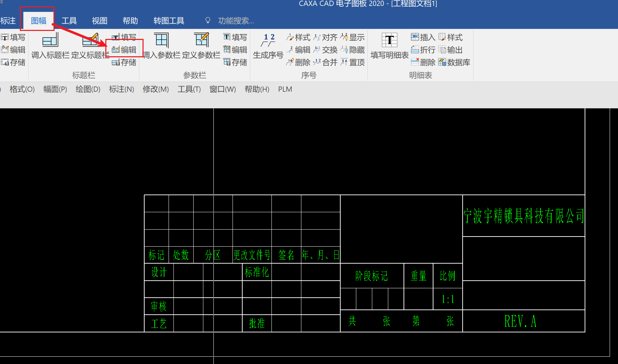Image resolution: width=618 pixels, height=364 pixels.
Task: Click 填写 in the 参数栏 group
Action: tap(235, 37)
